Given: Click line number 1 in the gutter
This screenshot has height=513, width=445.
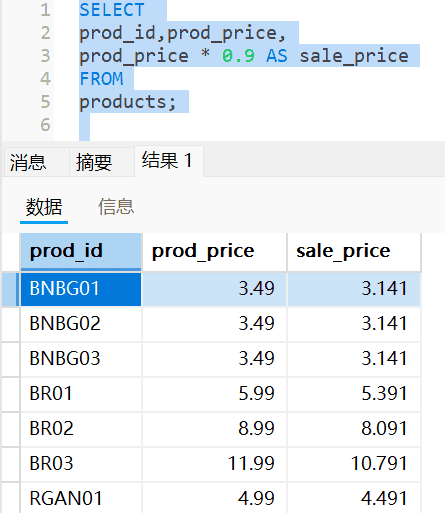Looking at the screenshot, I should point(45,10).
